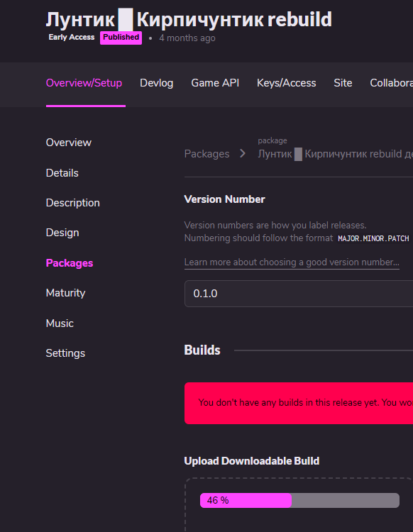Select Overview in the sidebar
The image size is (413, 532).
point(69,143)
